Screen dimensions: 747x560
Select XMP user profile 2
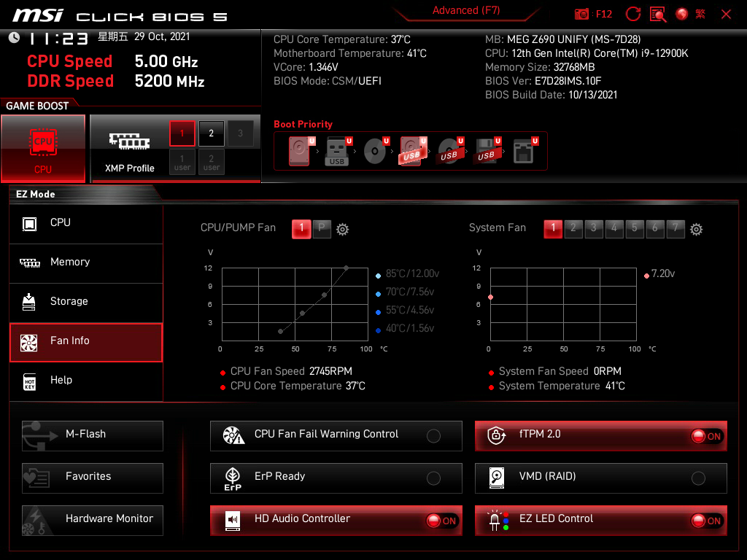click(211, 163)
